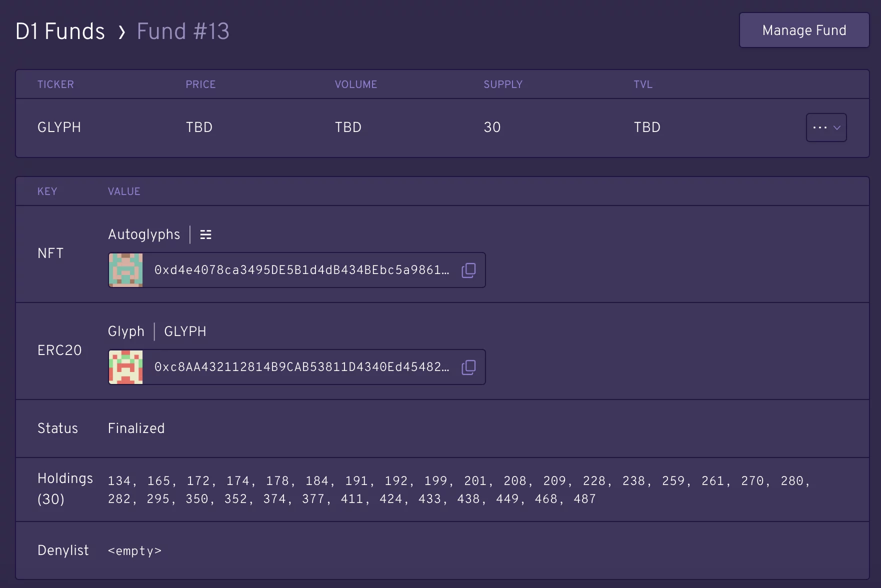Click the Holdings (30) key label
The image size is (881, 588).
point(65,488)
